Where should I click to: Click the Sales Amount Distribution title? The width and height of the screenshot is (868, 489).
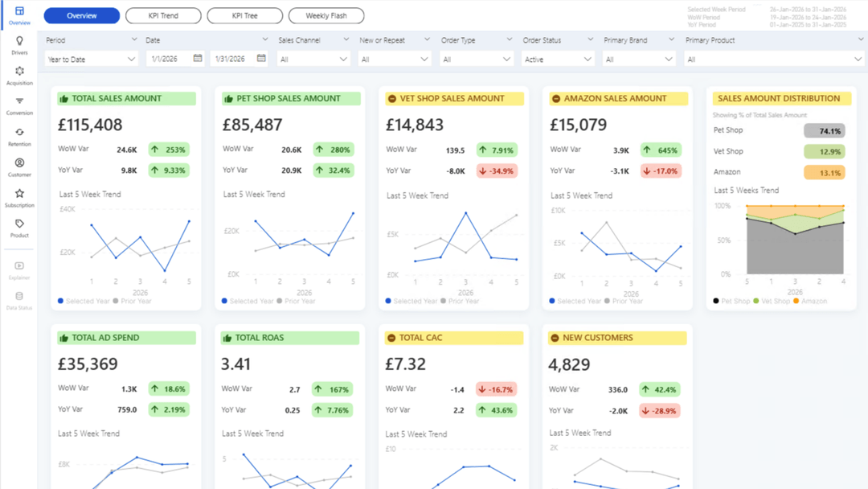(779, 99)
